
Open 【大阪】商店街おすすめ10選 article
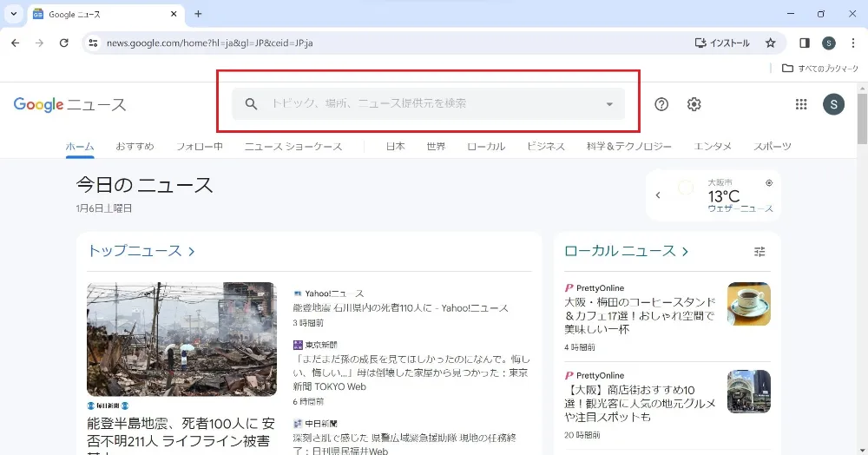tap(640, 403)
